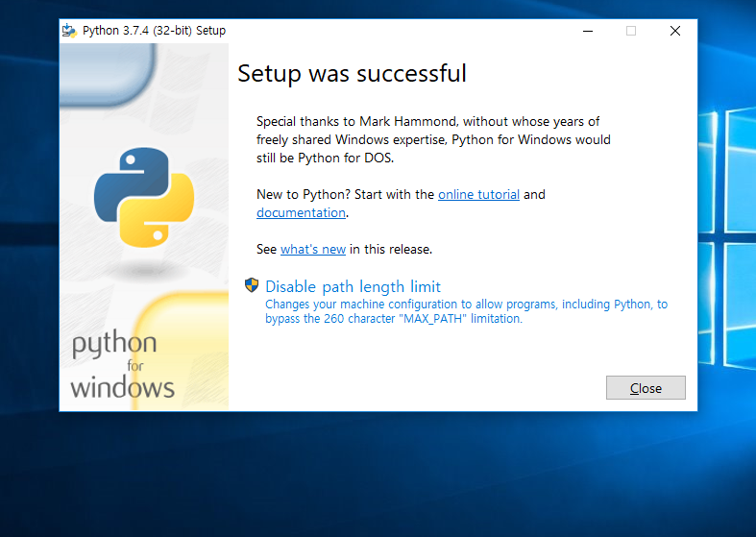This screenshot has height=537, width=756.
Task: Click the Close button
Action: tap(646, 387)
